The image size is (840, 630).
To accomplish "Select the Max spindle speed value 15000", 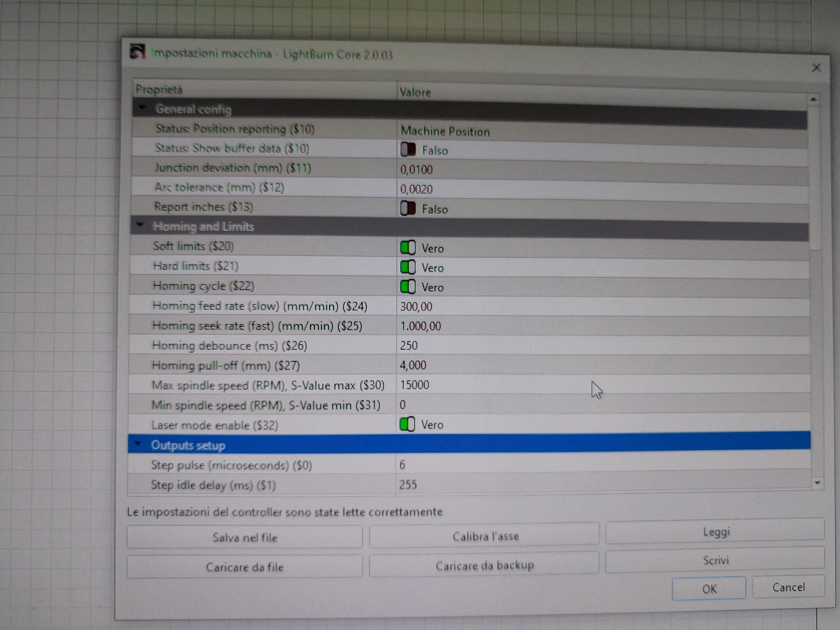I will [414, 385].
